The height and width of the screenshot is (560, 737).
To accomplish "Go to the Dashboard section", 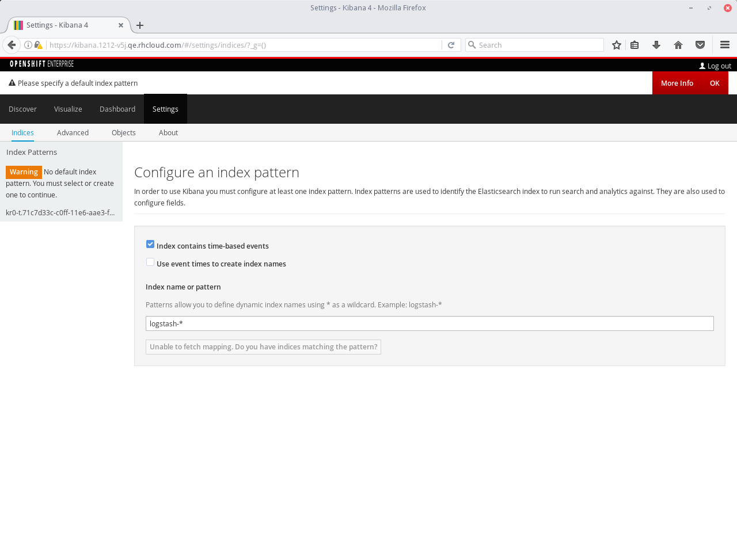I will tap(117, 109).
